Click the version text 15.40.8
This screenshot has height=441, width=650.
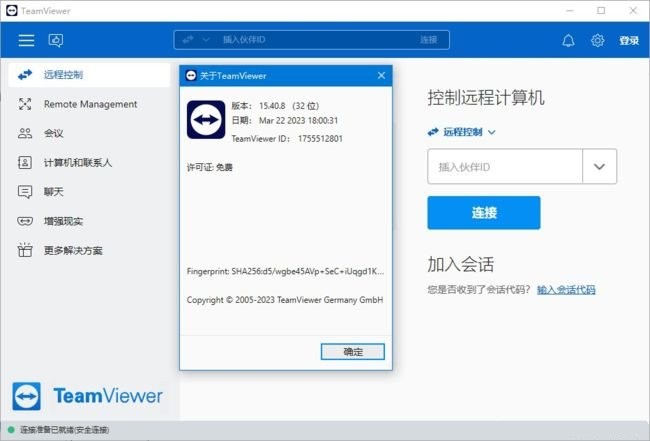coord(272,106)
